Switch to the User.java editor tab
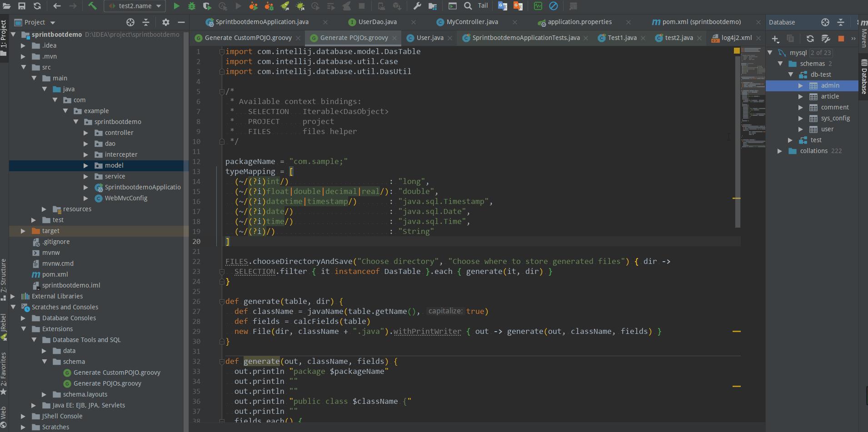This screenshot has height=432, width=868. pyautogui.click(x=429, y=38)
